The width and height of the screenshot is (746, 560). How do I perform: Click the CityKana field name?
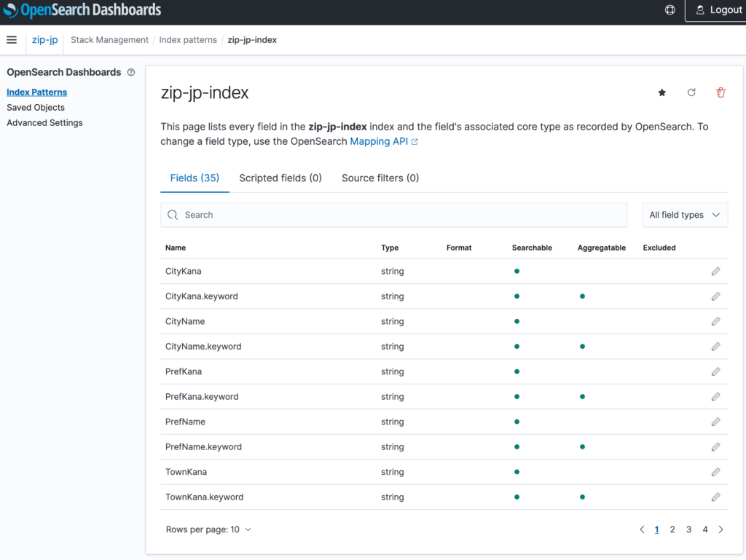pyautogui.click(x=183, y=272)
